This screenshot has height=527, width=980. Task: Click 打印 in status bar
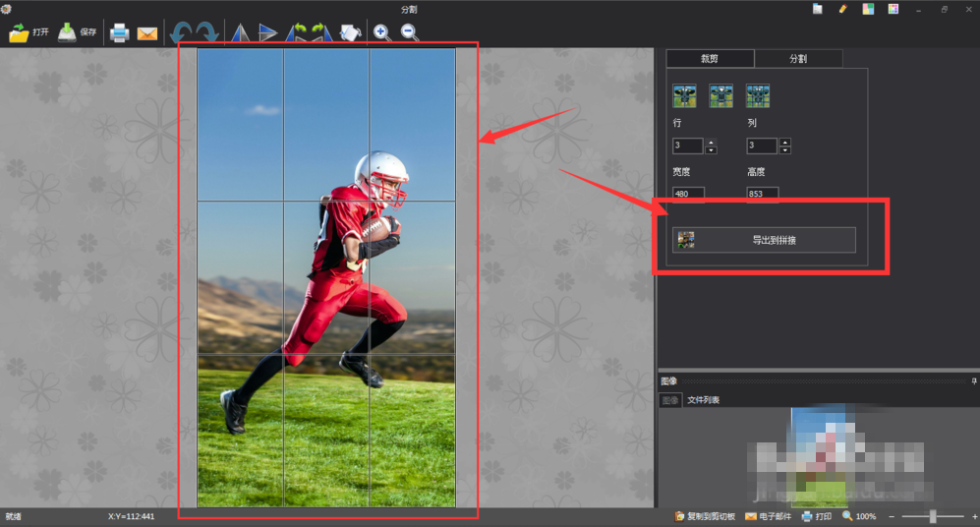click(816, 516)
